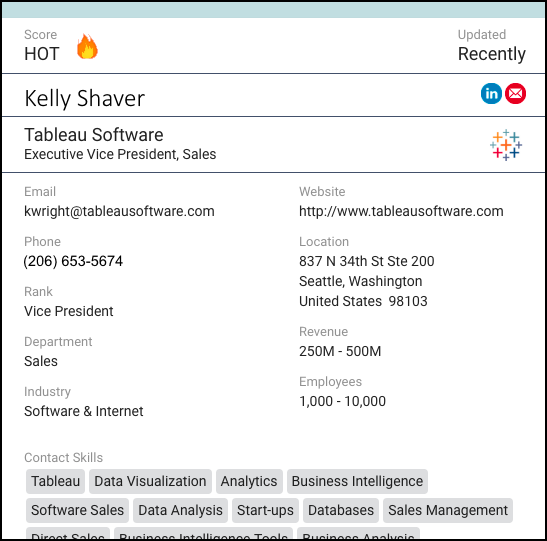This screenshot has width=547, height=541.
Task: Click the Website field label
Action: point(322,191)
